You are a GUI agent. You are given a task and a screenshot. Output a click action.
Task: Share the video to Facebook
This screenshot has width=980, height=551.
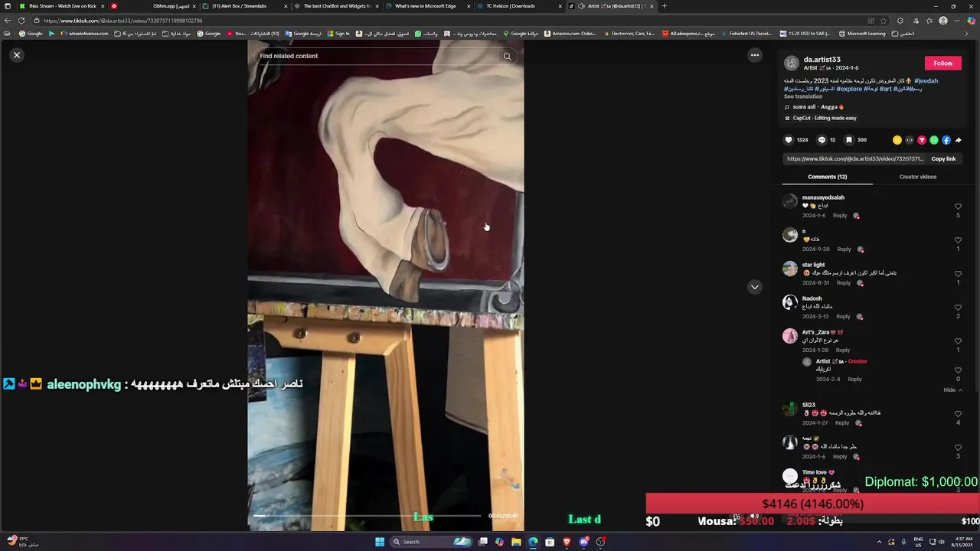coord(946,140)
